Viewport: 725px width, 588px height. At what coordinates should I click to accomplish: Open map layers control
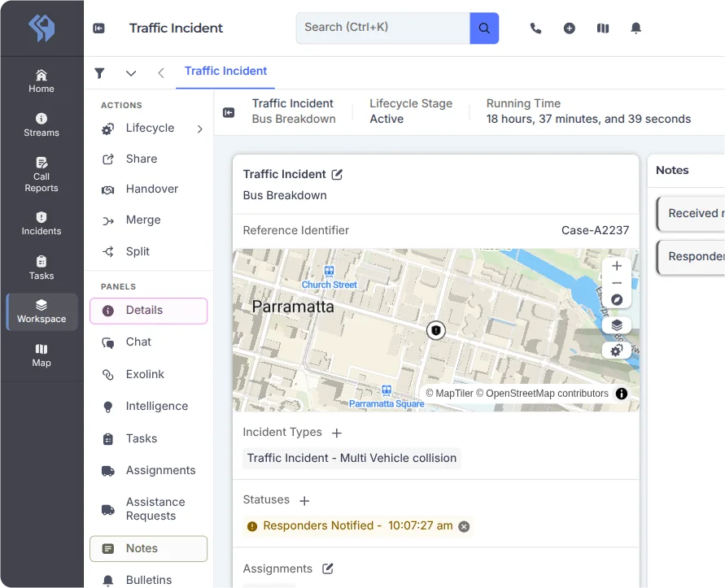click(x=616, y=325)
